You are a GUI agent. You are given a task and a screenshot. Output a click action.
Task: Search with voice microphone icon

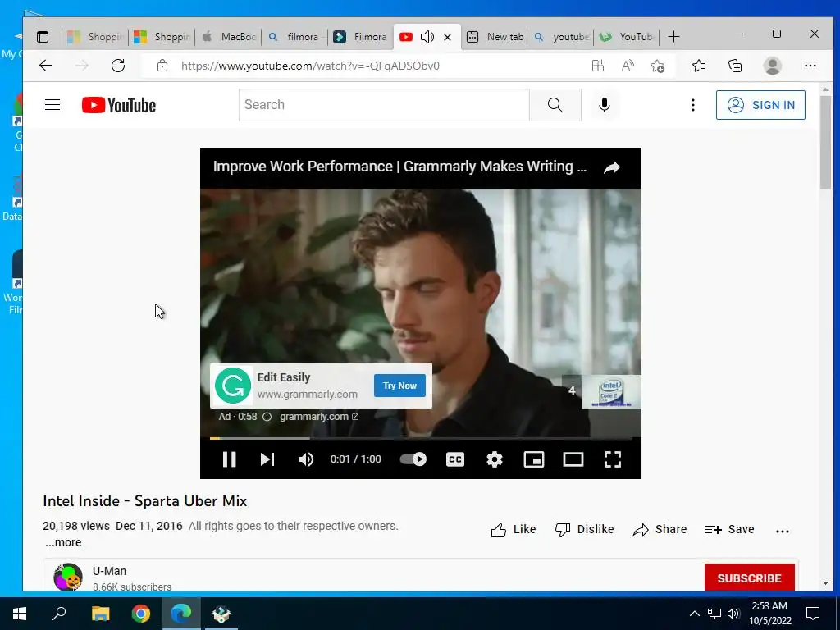pos(605,105)
